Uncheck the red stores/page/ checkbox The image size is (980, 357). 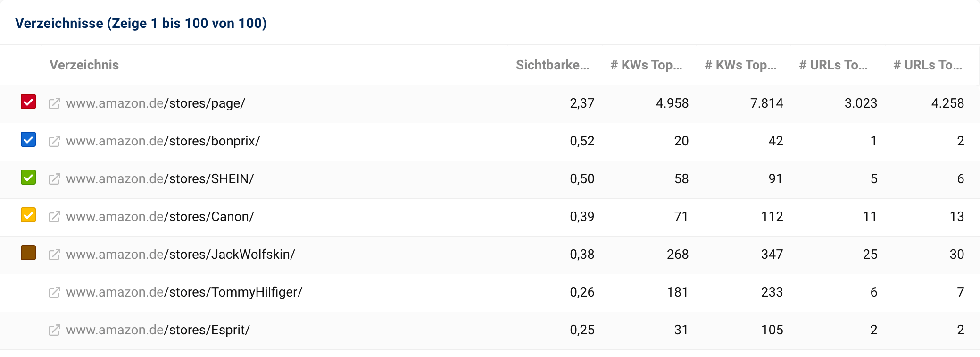28,102
